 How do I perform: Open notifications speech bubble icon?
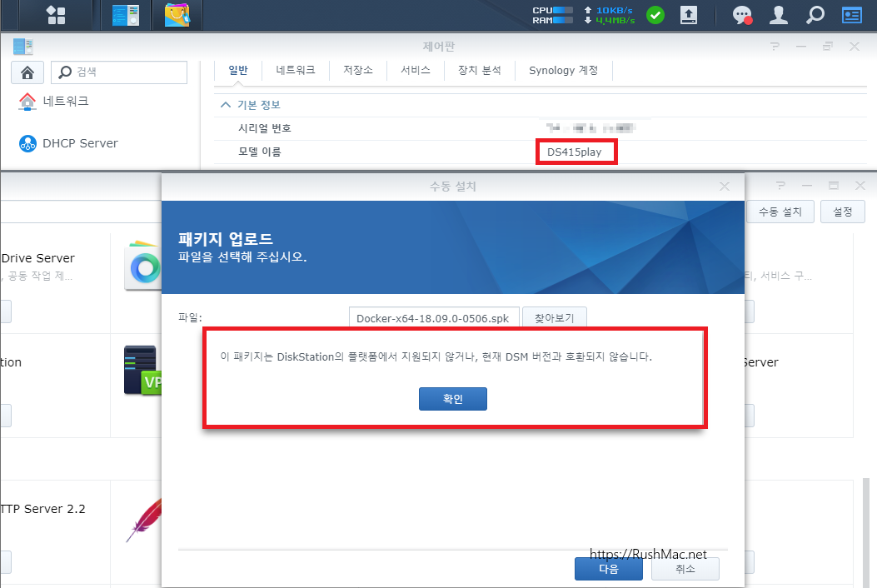click(743, 15)
